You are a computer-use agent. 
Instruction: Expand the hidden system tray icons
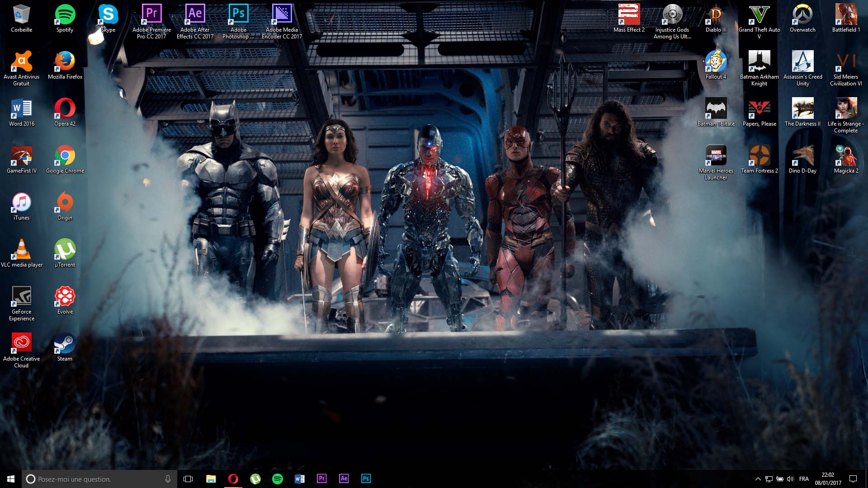click(x=758, y=479)
